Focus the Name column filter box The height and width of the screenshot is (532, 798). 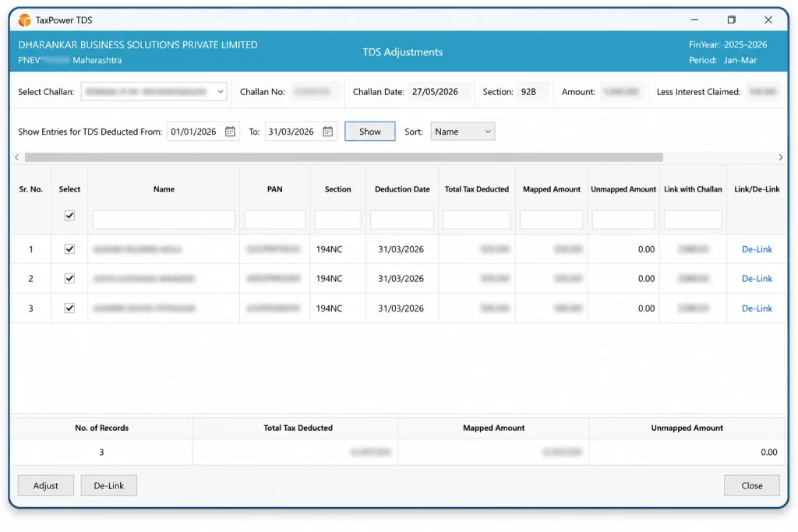164,220
